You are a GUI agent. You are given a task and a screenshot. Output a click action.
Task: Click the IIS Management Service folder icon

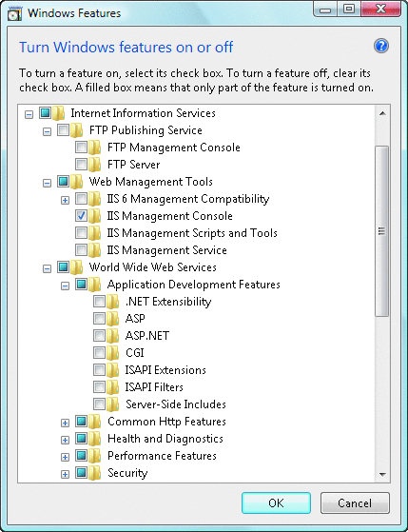94,250
